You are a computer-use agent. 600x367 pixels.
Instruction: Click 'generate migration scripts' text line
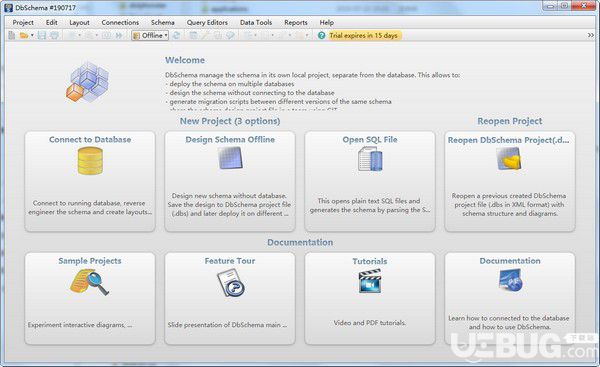coord(279,102)
